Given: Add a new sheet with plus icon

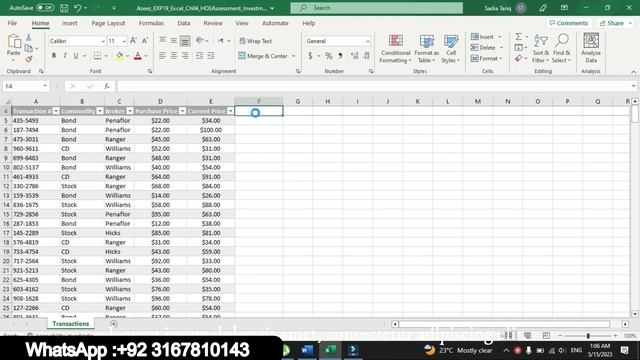Looking at the screenshot, I should point(113,324).
